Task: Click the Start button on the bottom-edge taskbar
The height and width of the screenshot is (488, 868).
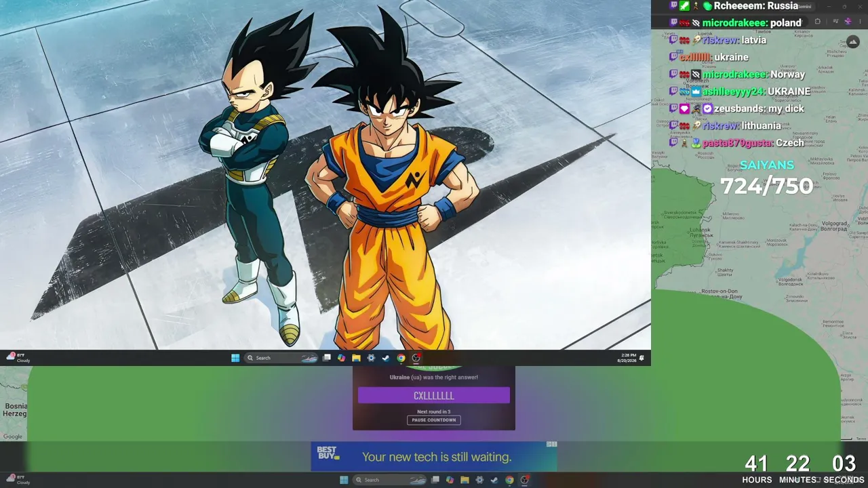Action: 344,480
